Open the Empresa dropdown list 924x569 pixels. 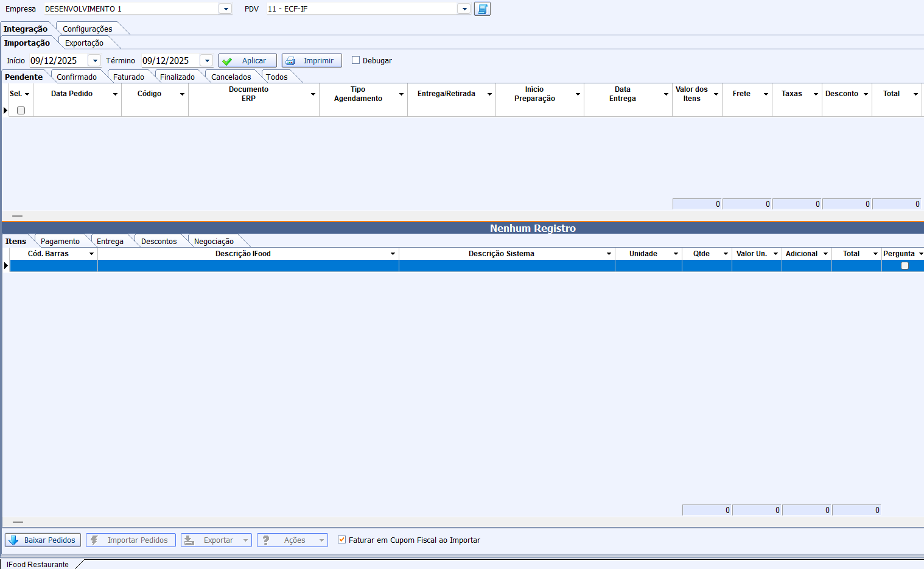[225, 9]
